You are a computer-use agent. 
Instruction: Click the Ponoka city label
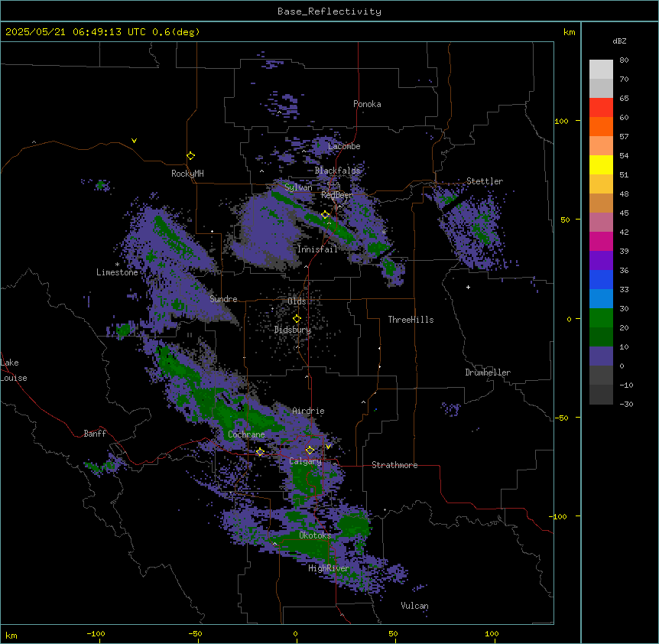pyautogui.click(x=367, y=104)
